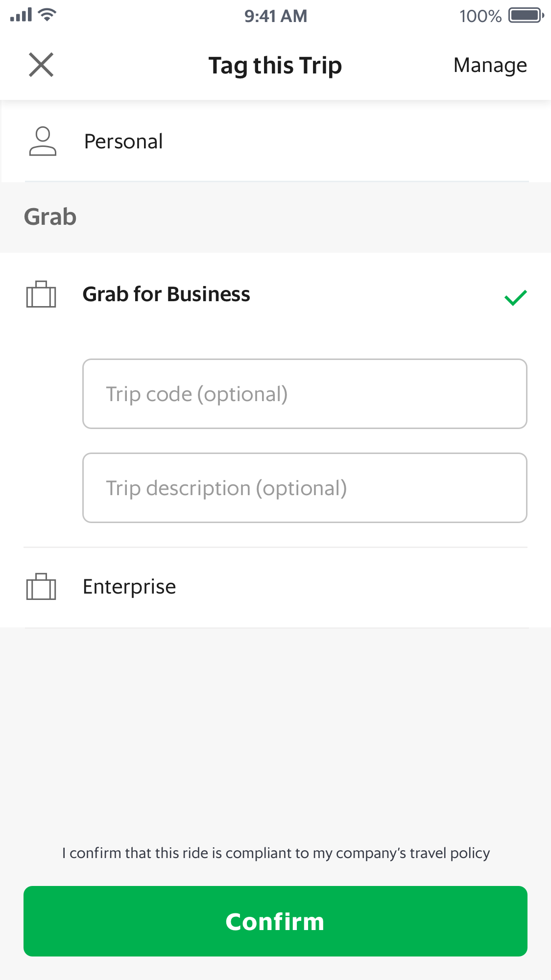Focus the Trip code input field
This screenshot has height=980, width=551.
click(305, 394)
